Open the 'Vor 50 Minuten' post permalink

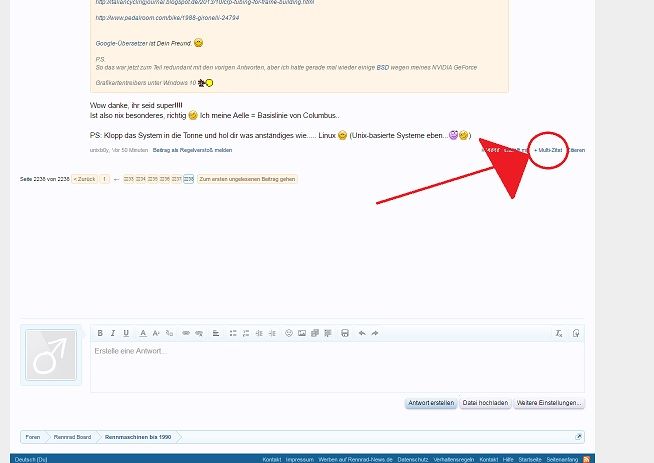pos(130,150)
